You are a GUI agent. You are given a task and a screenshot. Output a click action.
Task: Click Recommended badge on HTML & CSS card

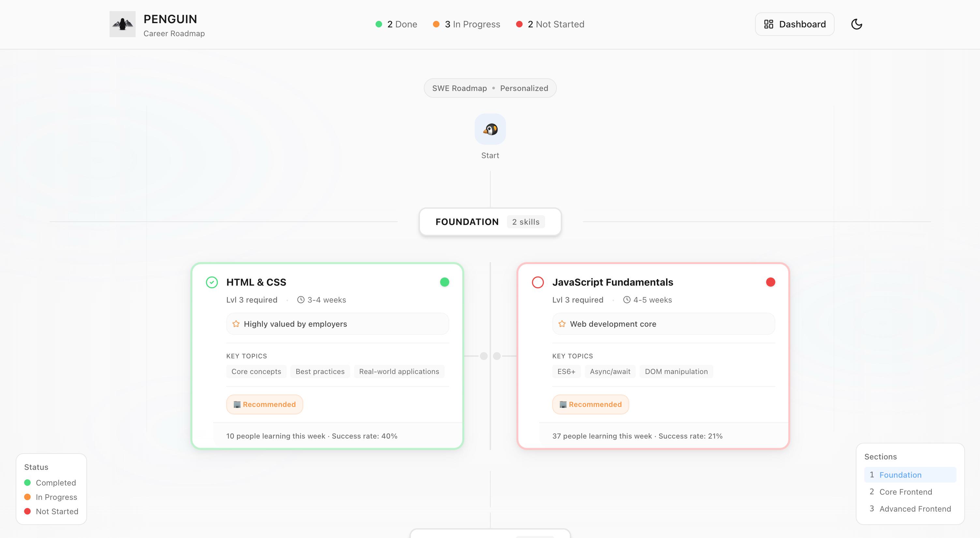pos(264,404)
